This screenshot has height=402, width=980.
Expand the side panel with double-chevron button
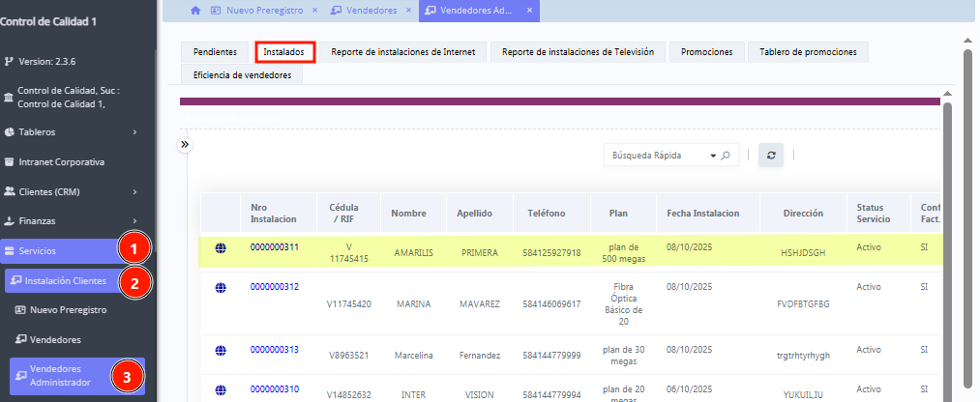coord(185,144)
